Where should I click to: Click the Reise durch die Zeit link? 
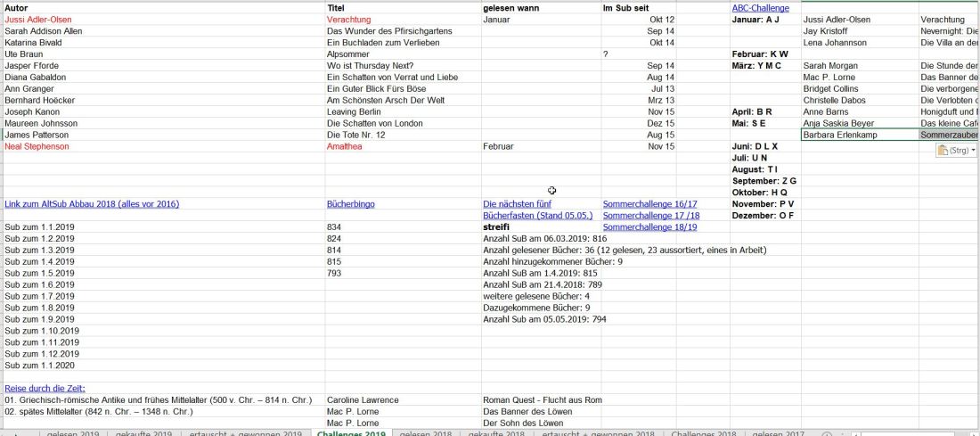[x=38, y=389]
